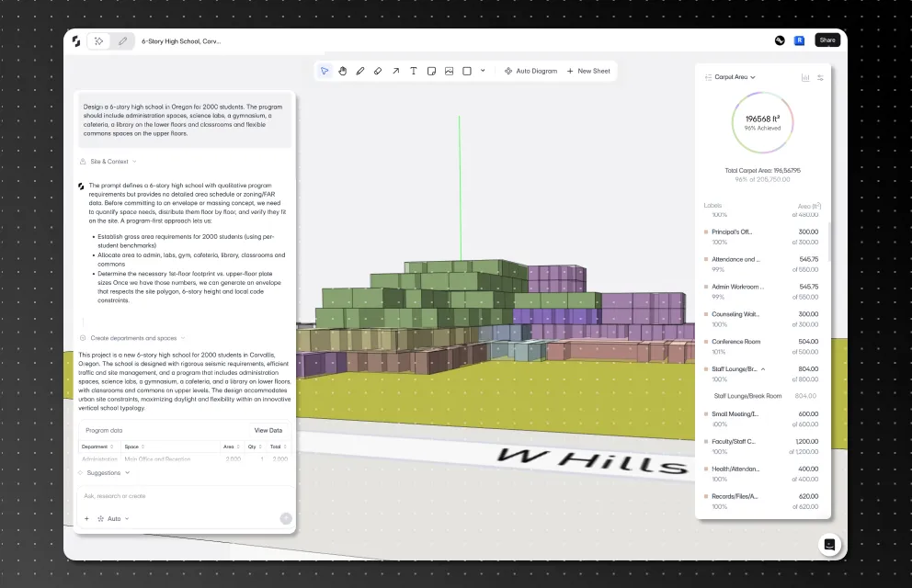Choose the sticky note tool

(431, 71)
